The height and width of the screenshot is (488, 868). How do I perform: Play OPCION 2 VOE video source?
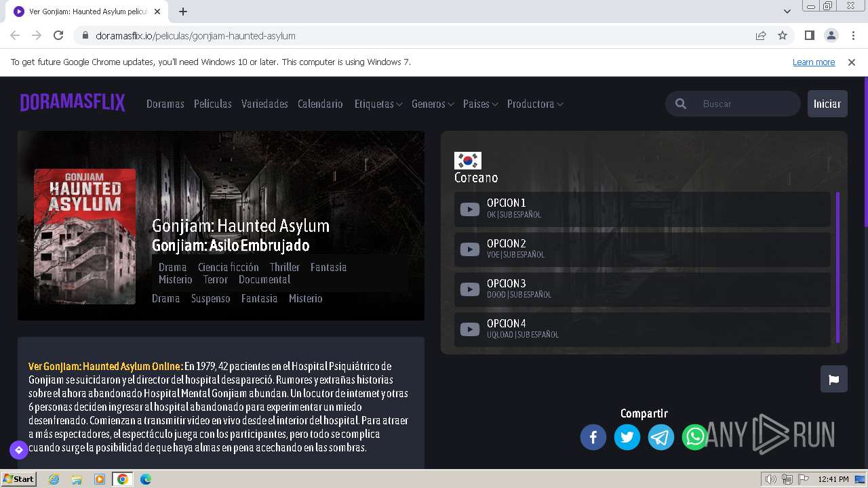tap(642, 249)
